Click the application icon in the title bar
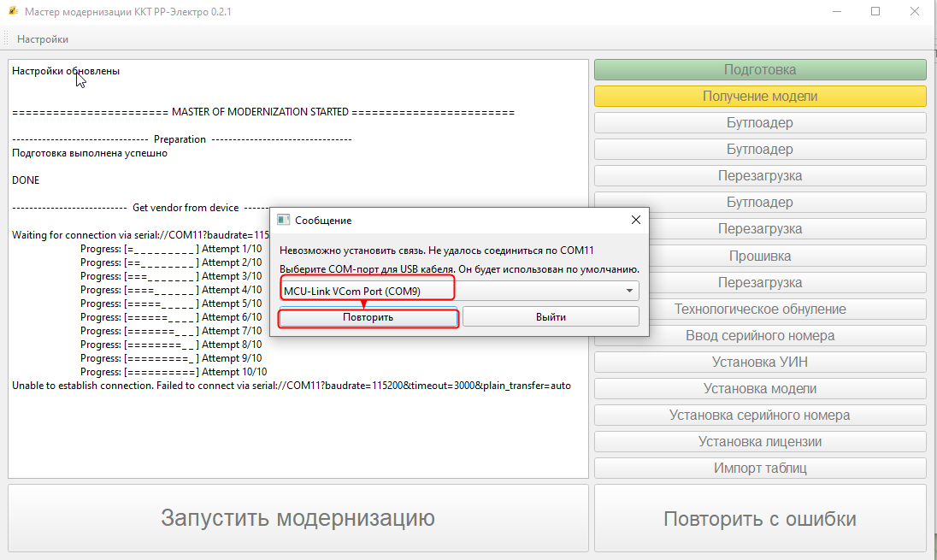This screenshot has height=560, width=937. click(x=12, y=12)
